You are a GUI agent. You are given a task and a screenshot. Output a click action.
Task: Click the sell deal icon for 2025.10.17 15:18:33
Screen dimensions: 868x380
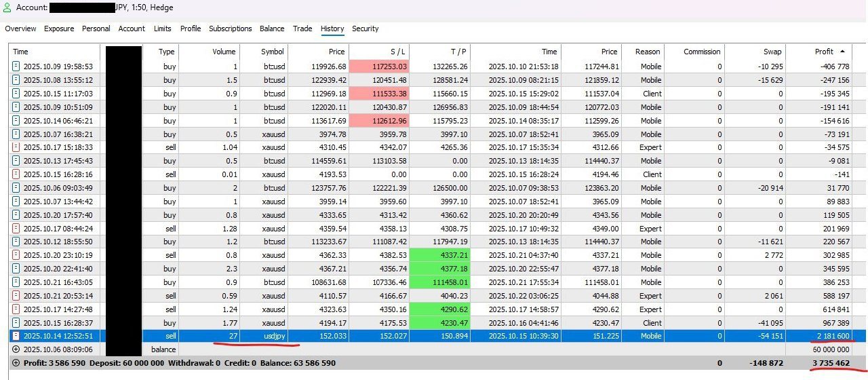pos(16,147)
